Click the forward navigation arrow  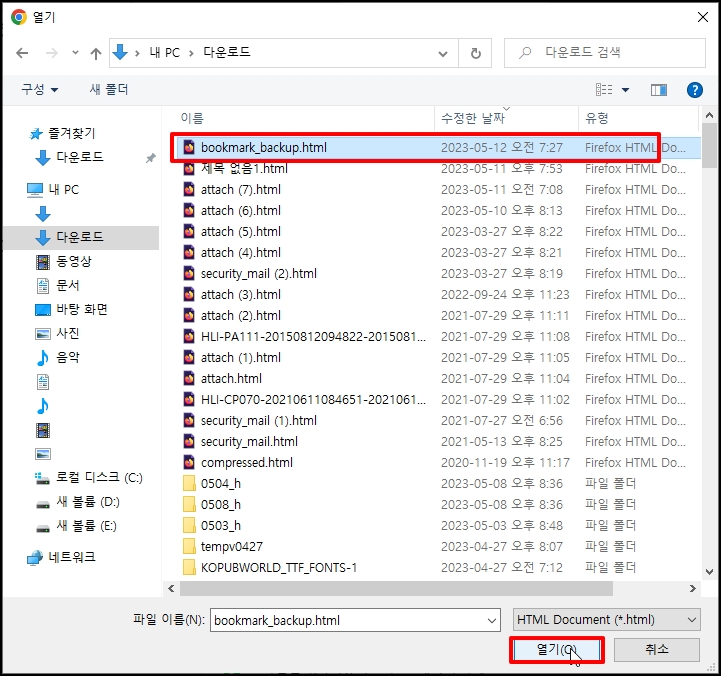pyautogui.click(x=52, y=53)
